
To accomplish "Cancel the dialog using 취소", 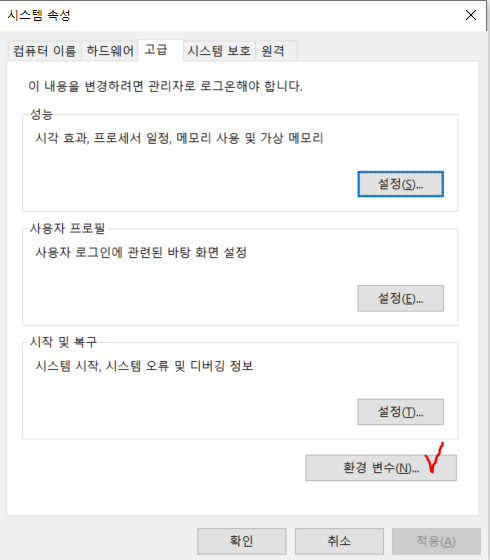I will (x=339, y=541).
